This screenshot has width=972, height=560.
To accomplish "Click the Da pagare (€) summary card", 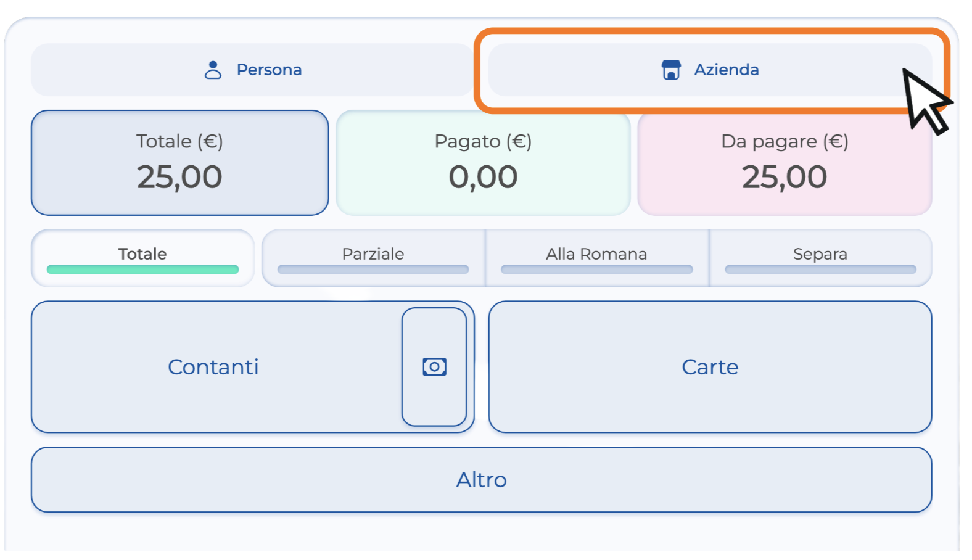I will tap(784, 163).
